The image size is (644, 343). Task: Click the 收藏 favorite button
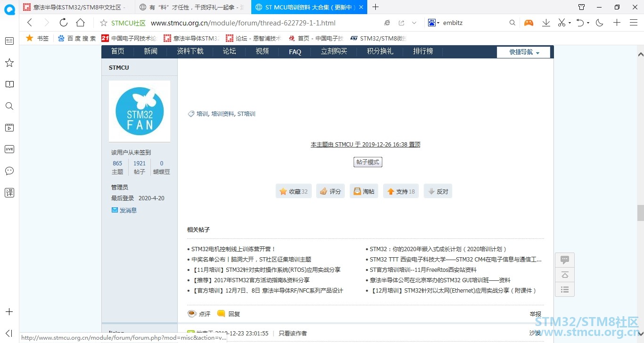[294, 191]
